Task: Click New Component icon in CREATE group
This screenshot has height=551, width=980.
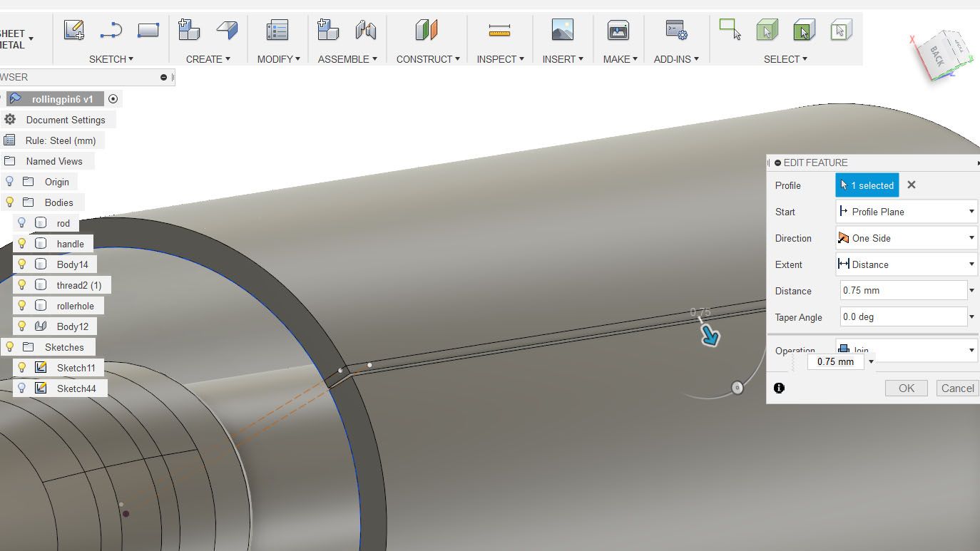Action: click(189, 30)
